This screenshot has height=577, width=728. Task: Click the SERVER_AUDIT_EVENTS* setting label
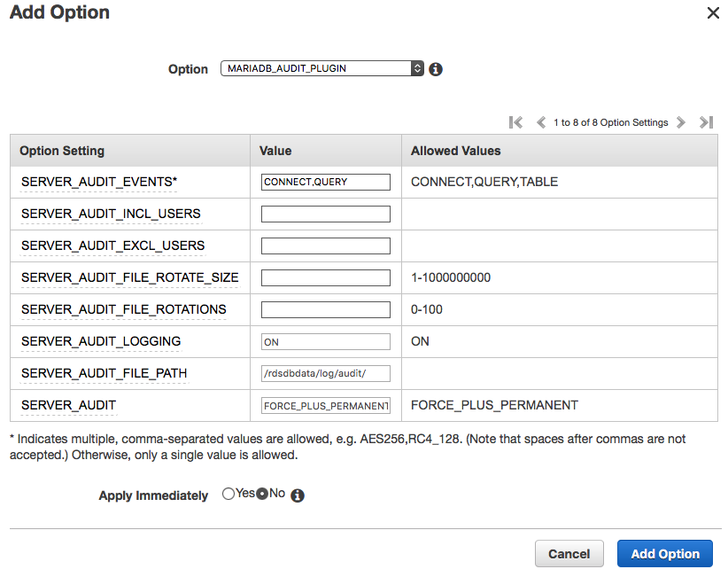coord(99,182)
